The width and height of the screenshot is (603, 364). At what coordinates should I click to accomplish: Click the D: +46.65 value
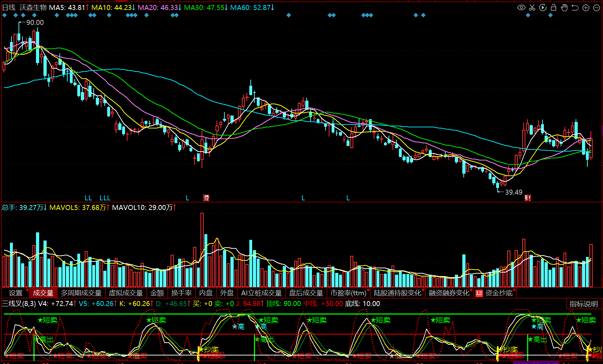[x=173, y=304]
